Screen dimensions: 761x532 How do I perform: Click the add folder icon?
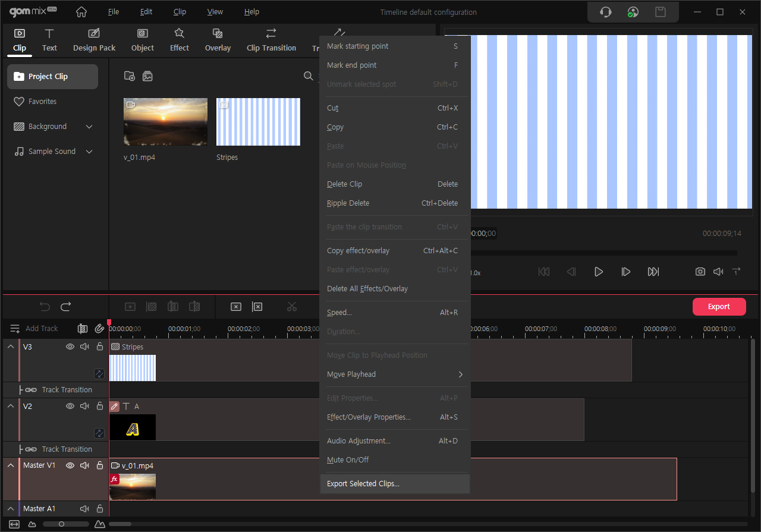pos(129,76)
